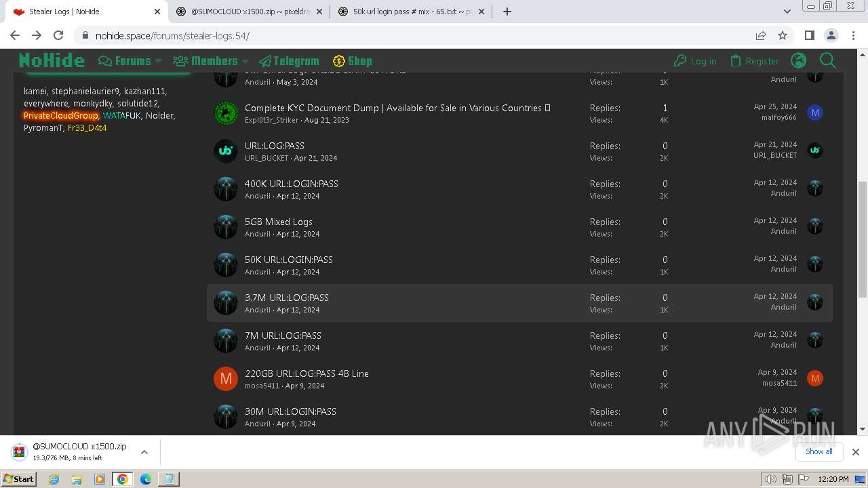Click the taskbar clock
This screenshot has height=488, width=868.
tap(833, 479)
